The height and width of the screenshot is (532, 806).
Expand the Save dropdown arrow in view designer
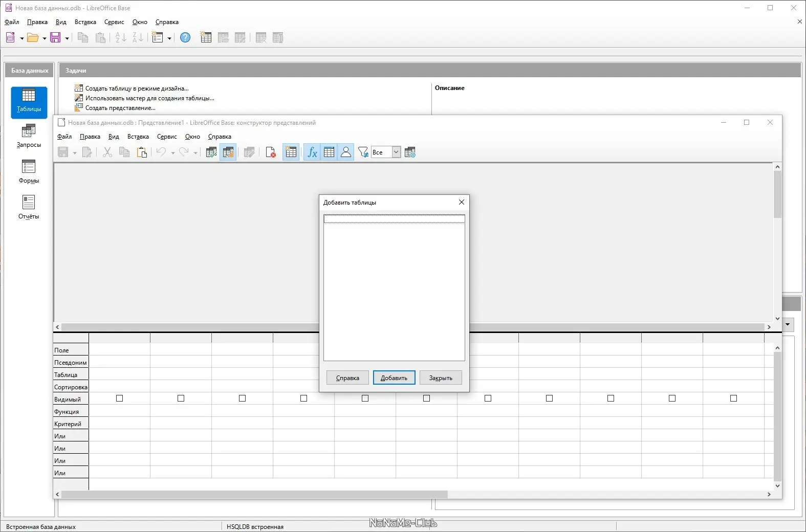pyautogui.click(x=74, y=153)
